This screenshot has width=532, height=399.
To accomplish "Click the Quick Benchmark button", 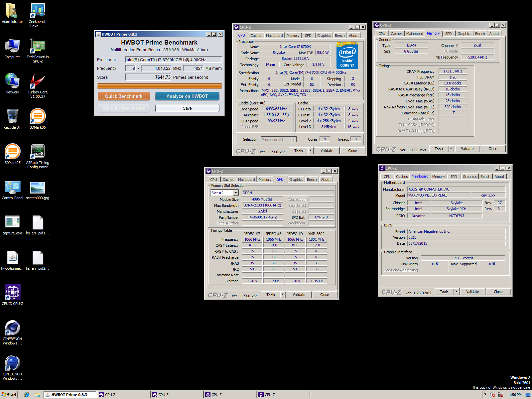I will pyautogui.click(x=124, y=96).
